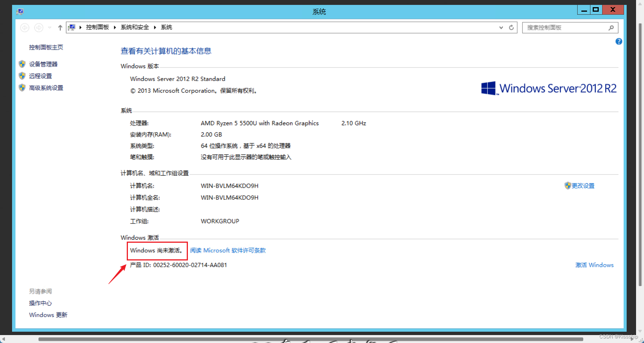Image resolution: width=644 pixels, height=343 pixels.
Task: Expand the arrow after 系统和安全 breadcrumb
Action: (x=155, y=27)
